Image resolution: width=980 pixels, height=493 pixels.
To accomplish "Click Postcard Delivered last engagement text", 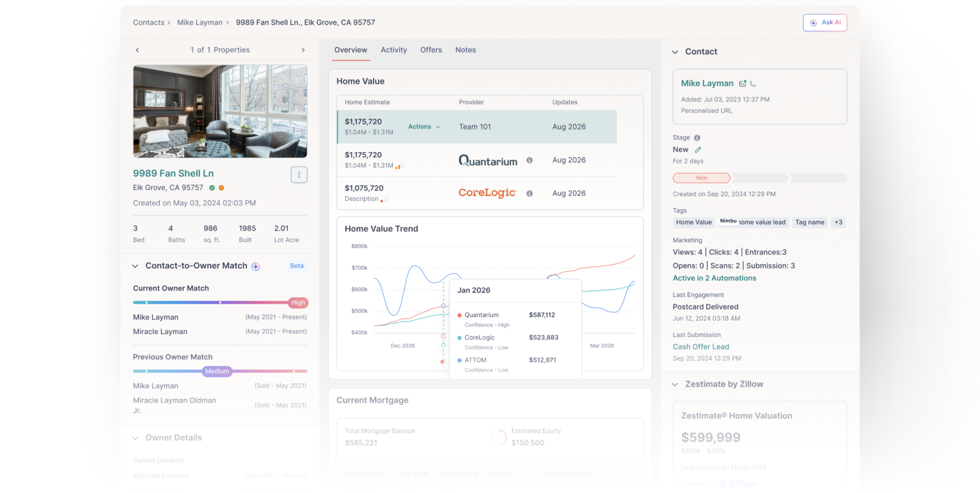I will pyautogui.click(x=705, y=307).
